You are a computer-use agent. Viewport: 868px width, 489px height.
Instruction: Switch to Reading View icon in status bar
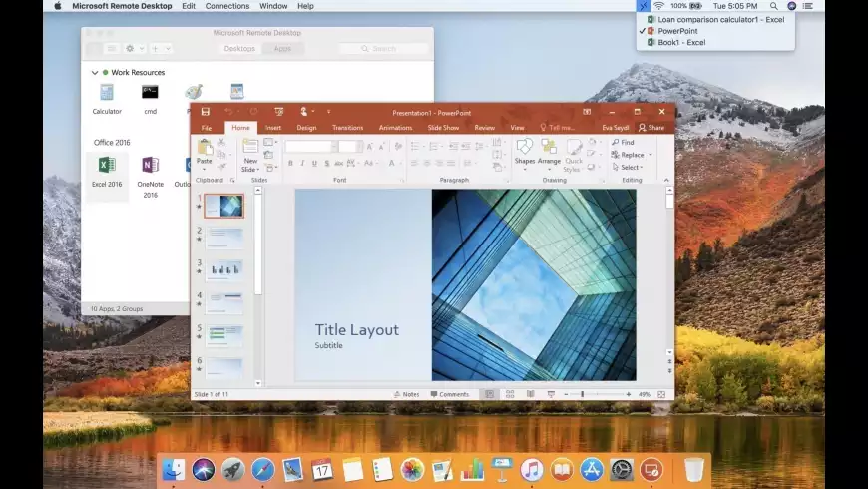click(x=531, y=394)
